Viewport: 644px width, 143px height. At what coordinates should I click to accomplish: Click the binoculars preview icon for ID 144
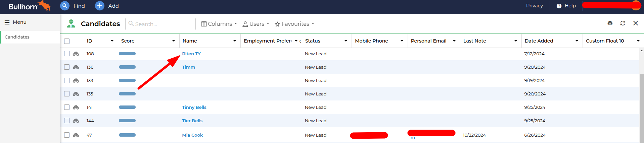click(76, 121)
